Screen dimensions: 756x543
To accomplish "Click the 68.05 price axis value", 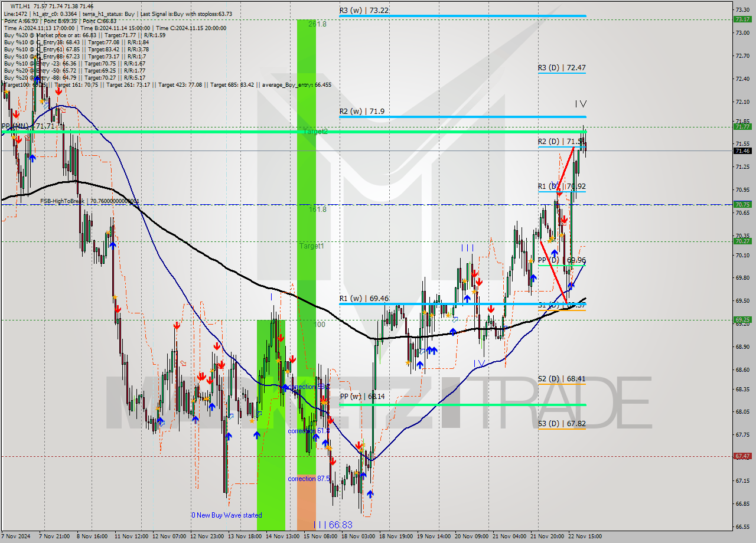I will click(x=742, y=412).
